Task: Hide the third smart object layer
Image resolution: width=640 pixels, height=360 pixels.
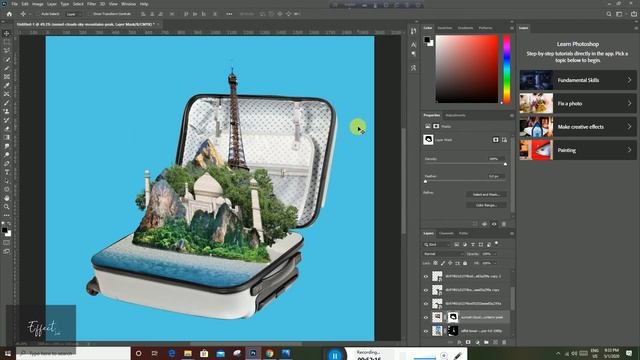Action: point(426,304)
